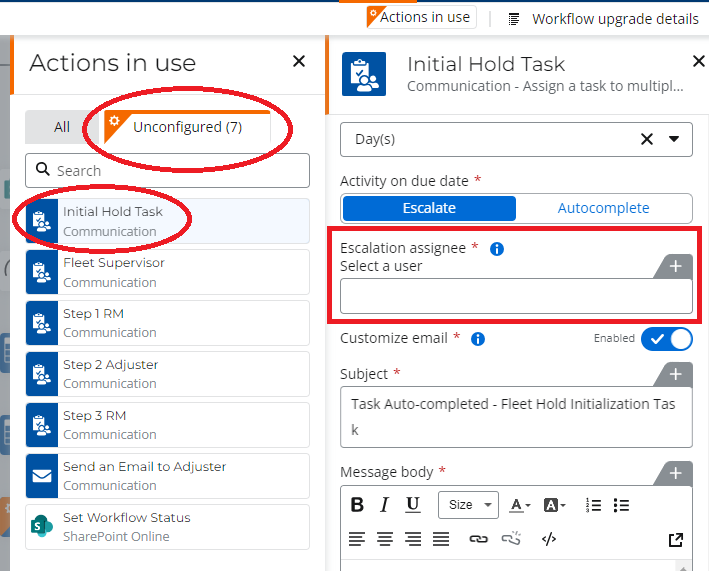Image resolution: width=709 pixels, height=579 pixels.
Task: Open the HTML source code view
Action: (x=548, y=539)
